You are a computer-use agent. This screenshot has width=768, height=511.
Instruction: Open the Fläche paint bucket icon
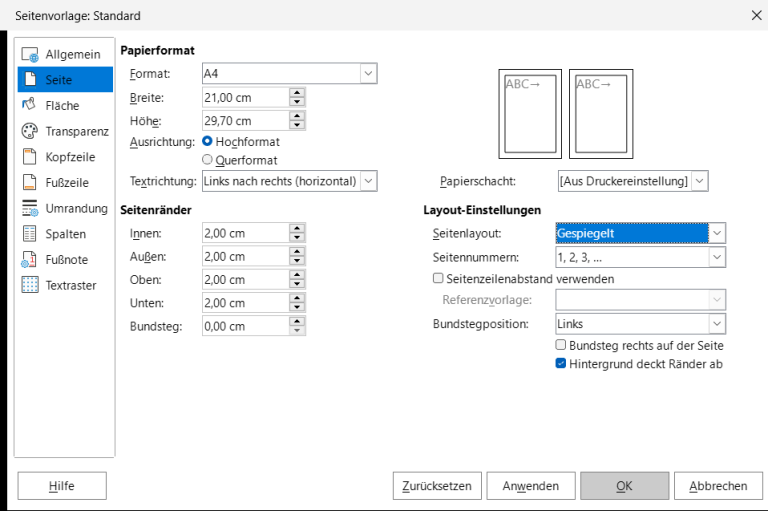click(x=29, y=105)
